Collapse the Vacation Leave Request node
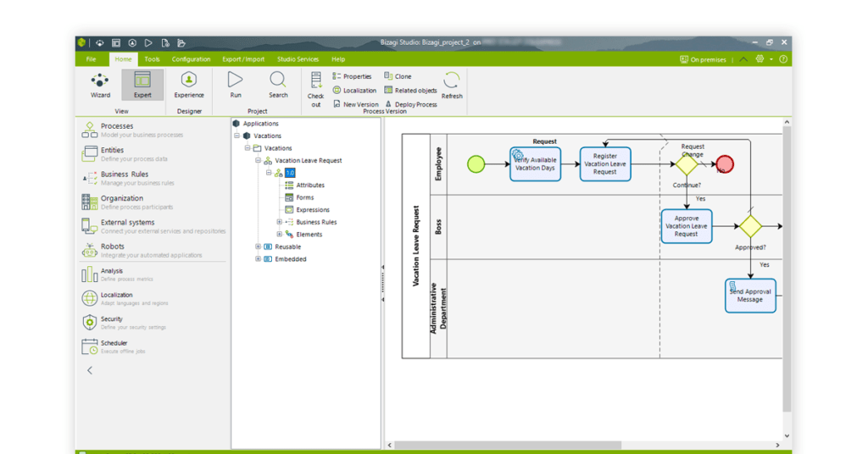The height and width of the screenshot is (454, 868). [x=259, y=160]
